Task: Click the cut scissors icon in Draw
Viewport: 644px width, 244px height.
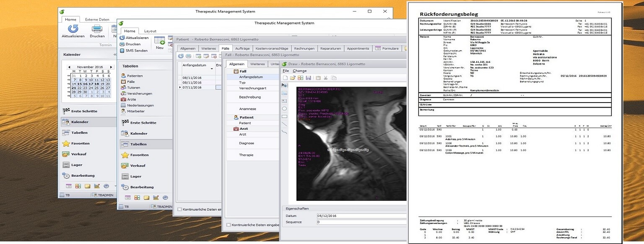Action: tap(326, 78)
